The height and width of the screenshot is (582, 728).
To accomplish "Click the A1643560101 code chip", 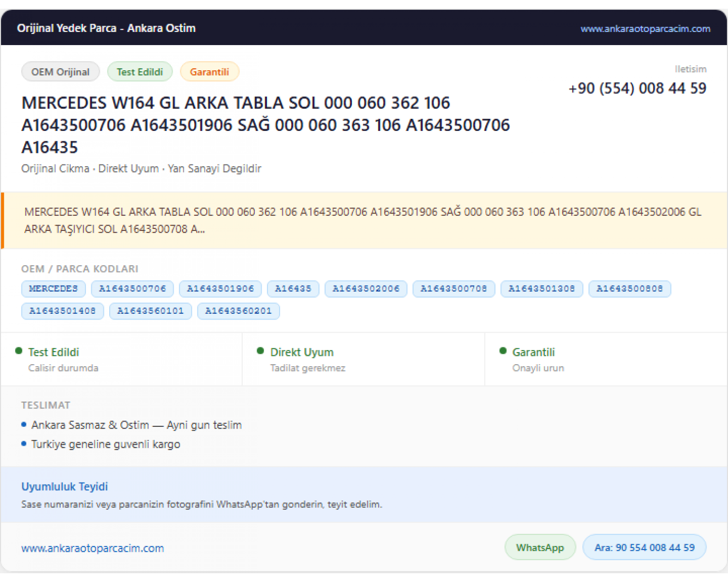I will pos(150,311).
